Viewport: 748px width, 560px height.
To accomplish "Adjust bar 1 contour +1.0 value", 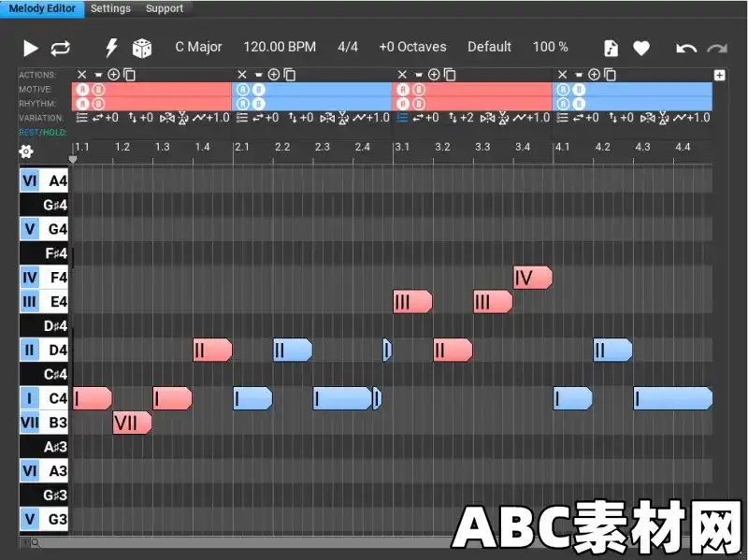I will tap(210, 118).
